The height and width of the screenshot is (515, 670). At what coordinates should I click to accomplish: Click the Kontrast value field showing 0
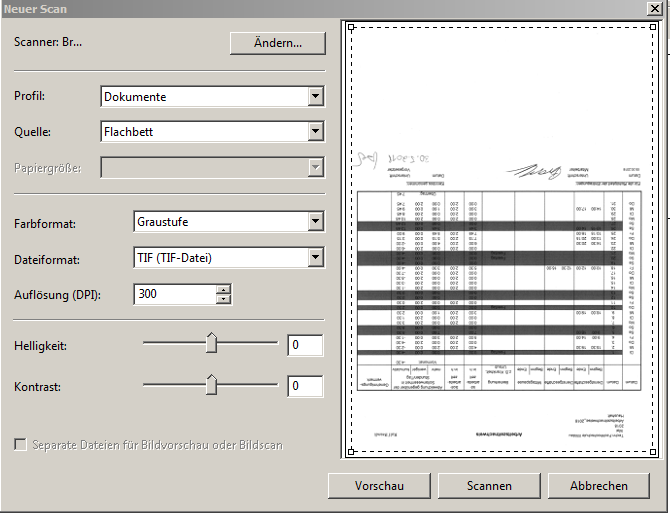click(305, 386)
